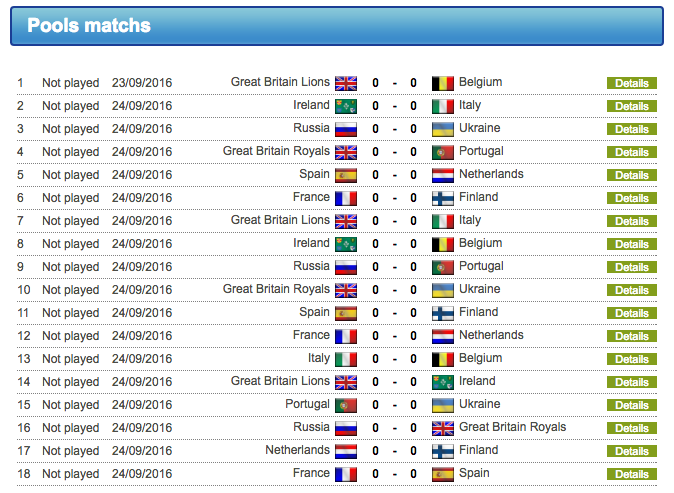Click the Ukraine flag in match 3
The image size is (674, 493).
(442, 129)
